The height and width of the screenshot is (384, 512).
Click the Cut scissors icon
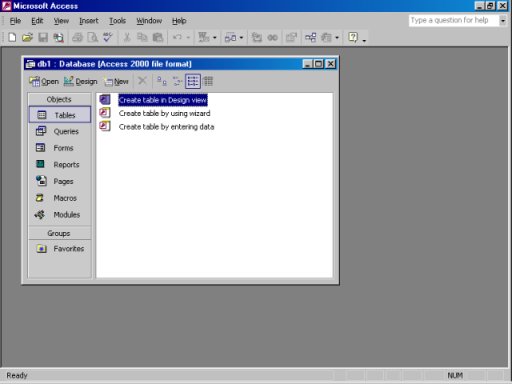coord(127,37)
